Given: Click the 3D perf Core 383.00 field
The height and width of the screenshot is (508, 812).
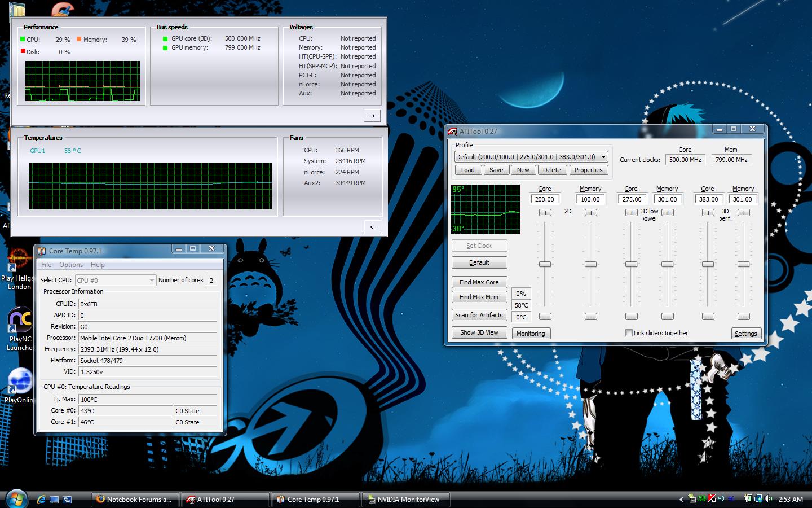Looking at the screenshot, I should pos(708,199).
